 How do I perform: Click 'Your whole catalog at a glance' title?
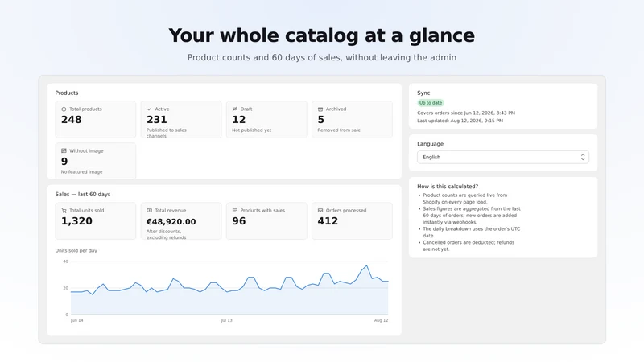(x=321, y=35)
